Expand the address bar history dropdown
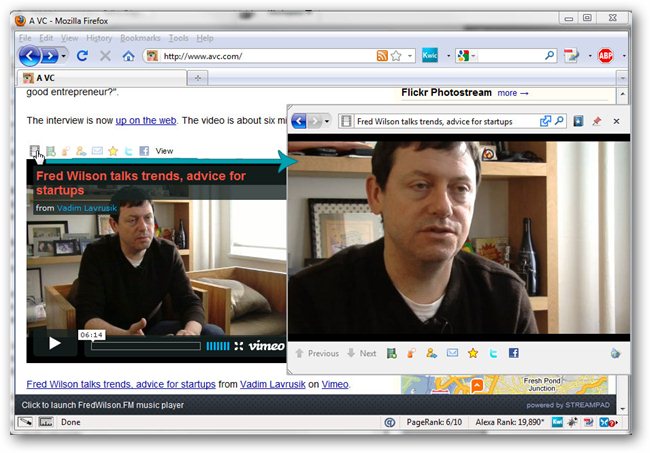 [x=410, y=56]
